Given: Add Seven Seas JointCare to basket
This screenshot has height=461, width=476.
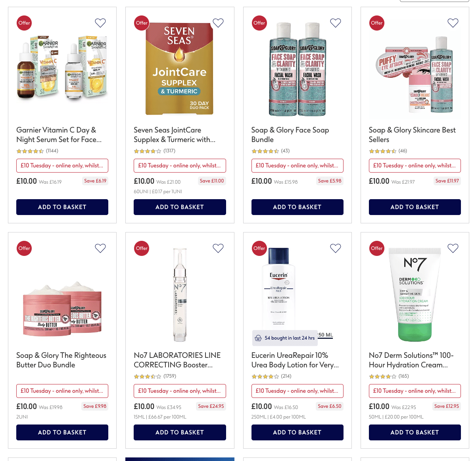Looking at the screenshot, I should coord(180,207).
